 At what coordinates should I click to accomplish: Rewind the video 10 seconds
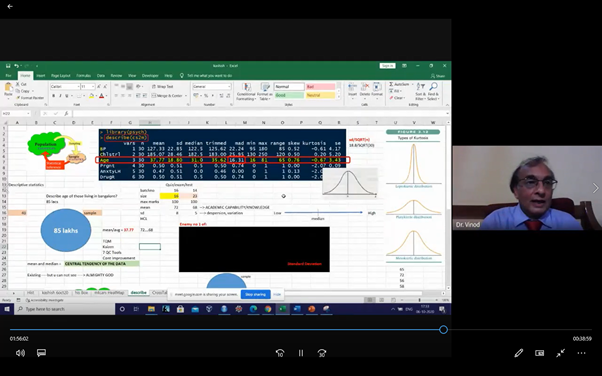[280, 353]
